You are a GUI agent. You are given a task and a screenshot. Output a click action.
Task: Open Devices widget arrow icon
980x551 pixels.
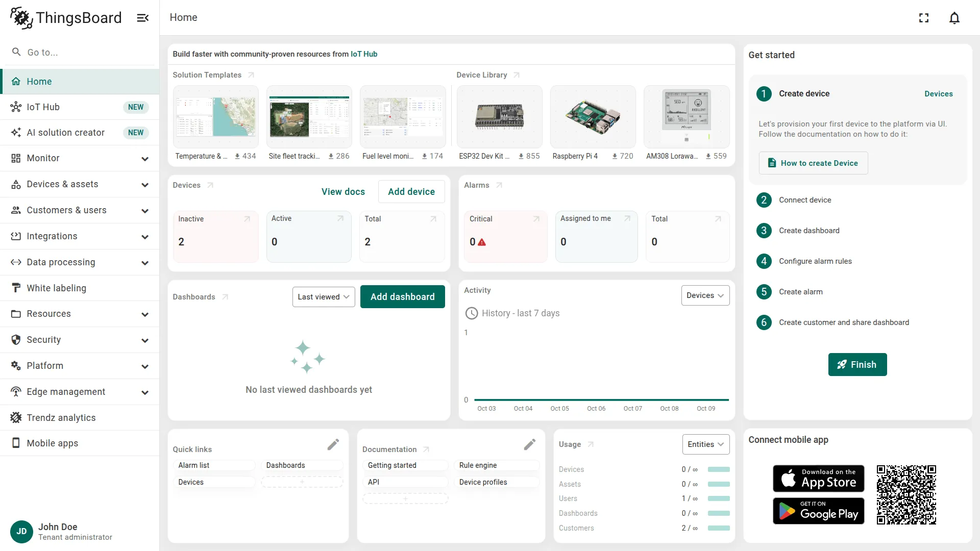point(210,185)
